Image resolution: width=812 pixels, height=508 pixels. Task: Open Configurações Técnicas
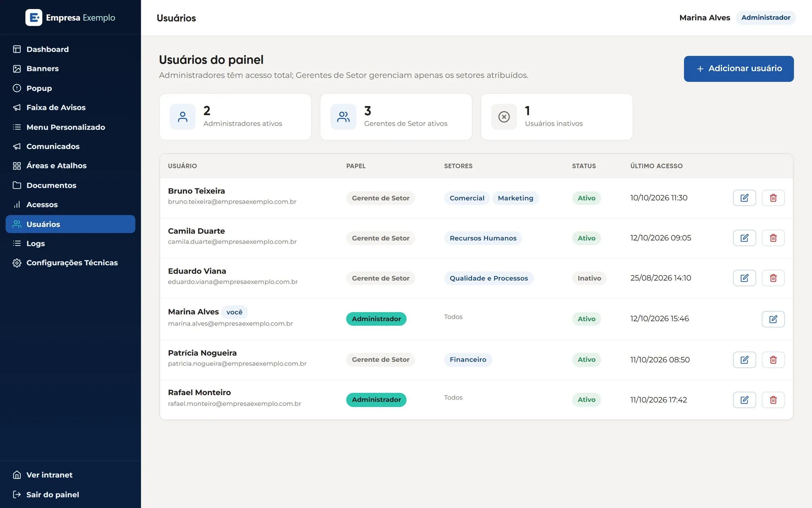(x=70, y=263)
